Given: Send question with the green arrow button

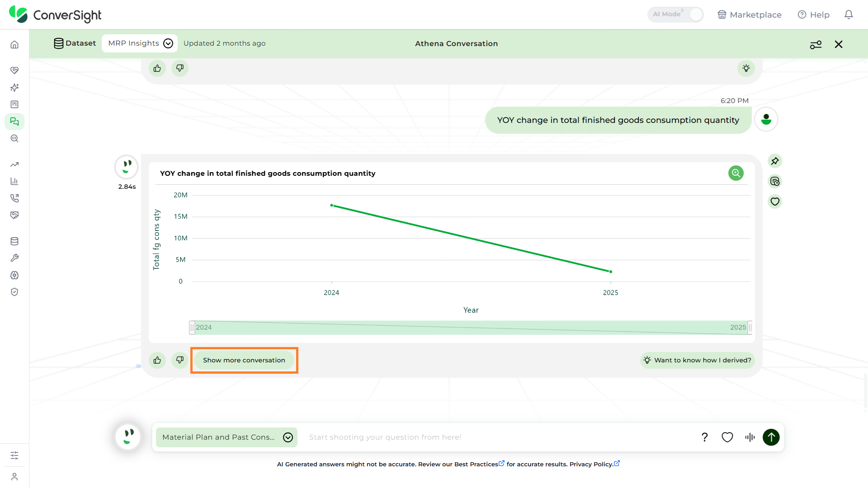Looking at the screenshot, I should tap(771, 437).
